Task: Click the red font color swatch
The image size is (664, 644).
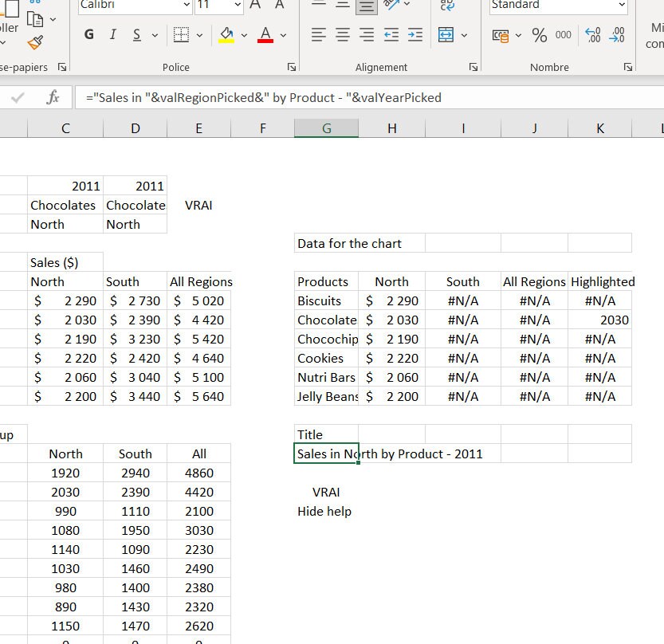Action: click(265, 41)
